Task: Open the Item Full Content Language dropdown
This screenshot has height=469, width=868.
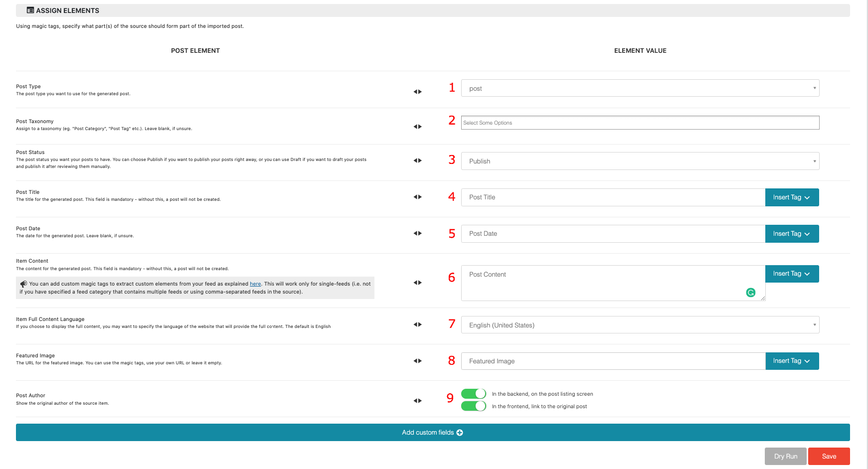Action: click(640, 324)
